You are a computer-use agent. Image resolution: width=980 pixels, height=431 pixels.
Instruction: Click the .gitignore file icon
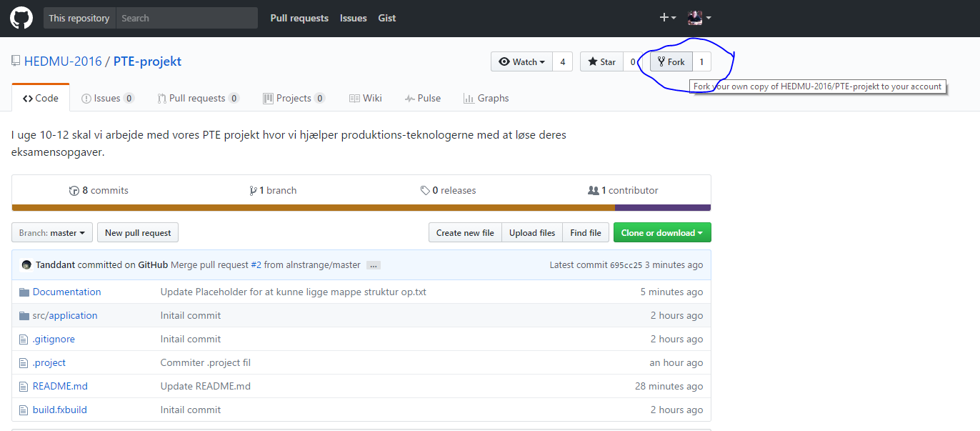point(24,339)
